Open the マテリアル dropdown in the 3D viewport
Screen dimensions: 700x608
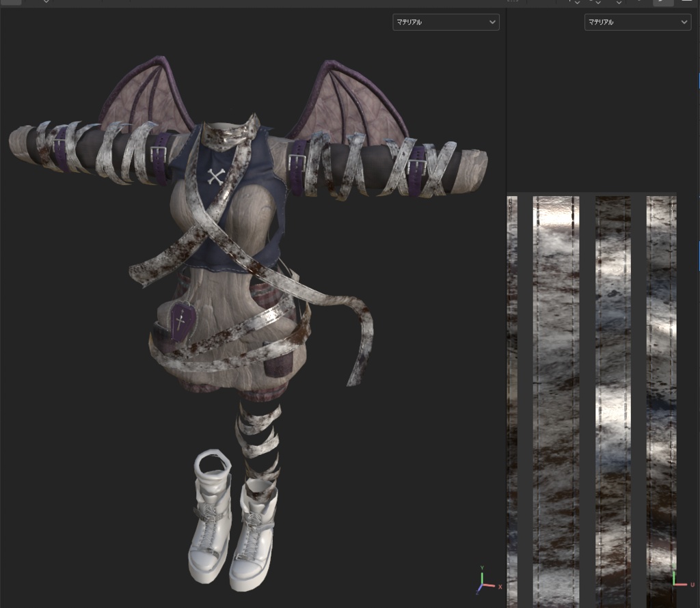[446, 22]
